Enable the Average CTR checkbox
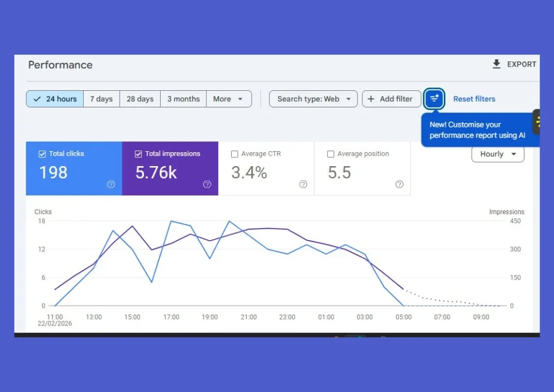The height and width of the screenshot is (392, 554). coord(235,154)
